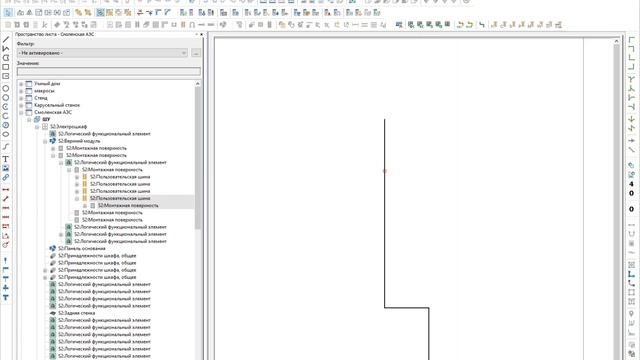Select the horizontal linear dimension tool
Viewport: 640px width, 360px height.
(6, 190)
